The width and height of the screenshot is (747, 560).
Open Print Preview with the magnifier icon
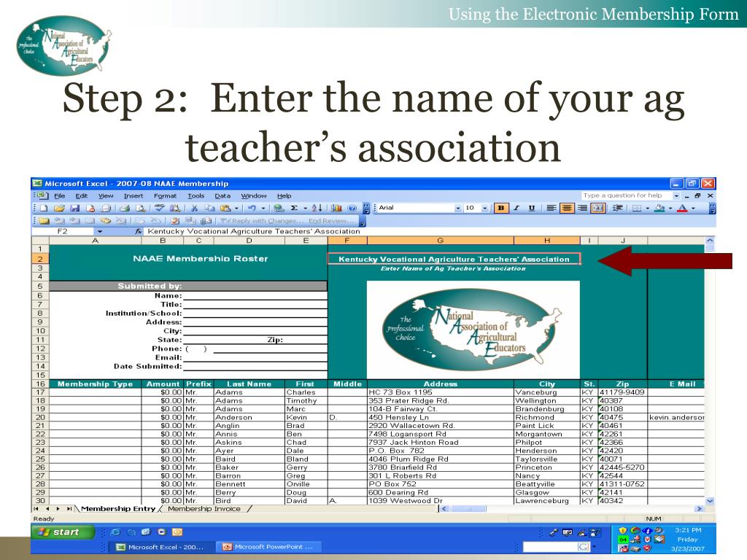pyautogui.click(x=141, y=208)
